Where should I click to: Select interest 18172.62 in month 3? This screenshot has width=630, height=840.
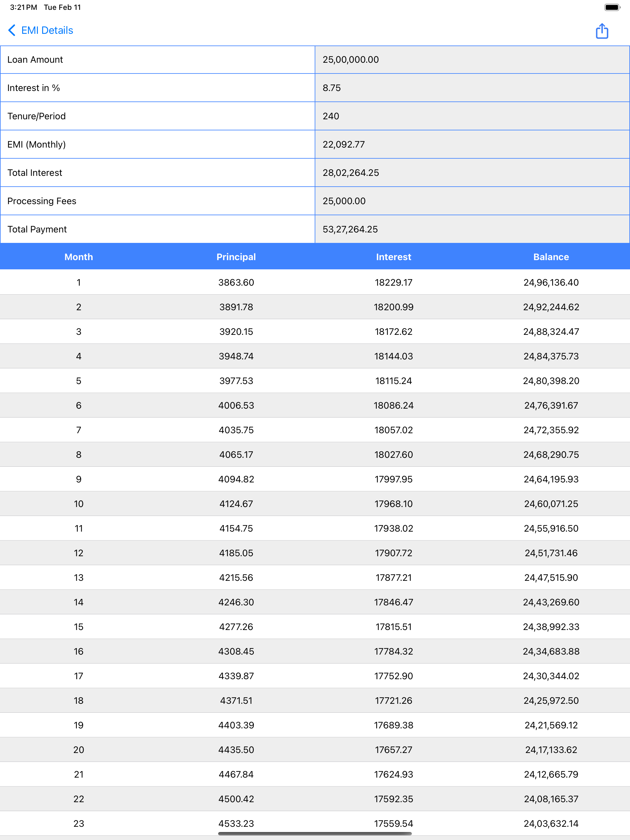tap(394, 331)
